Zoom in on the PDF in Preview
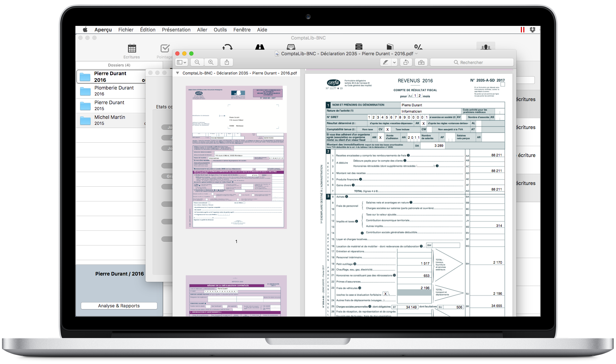 click(211, 62)
